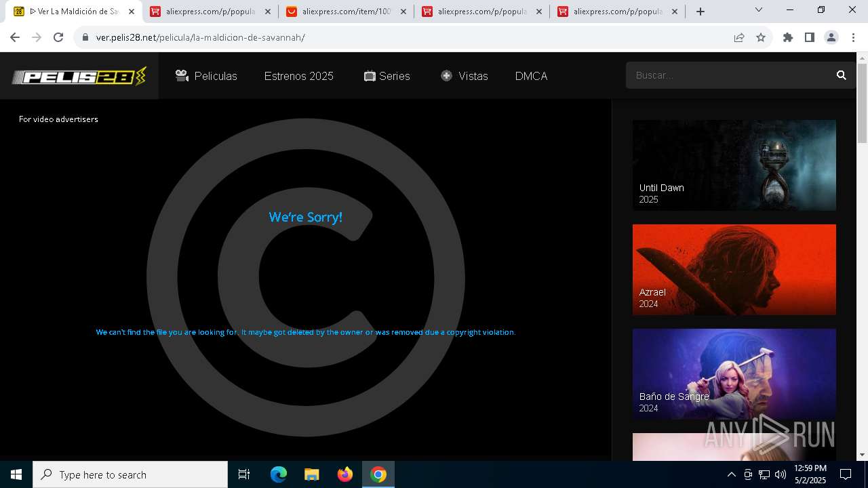The image size is (868, 488).
Task: Launch Microsoft Edge from the taskbar
Action: [x=279, y=474]
